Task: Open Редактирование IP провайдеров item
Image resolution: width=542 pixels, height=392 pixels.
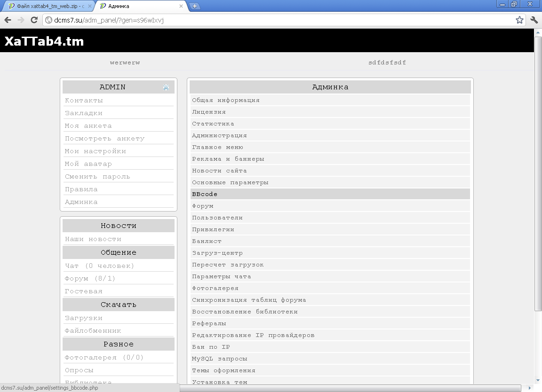Action: coord(330,335)
